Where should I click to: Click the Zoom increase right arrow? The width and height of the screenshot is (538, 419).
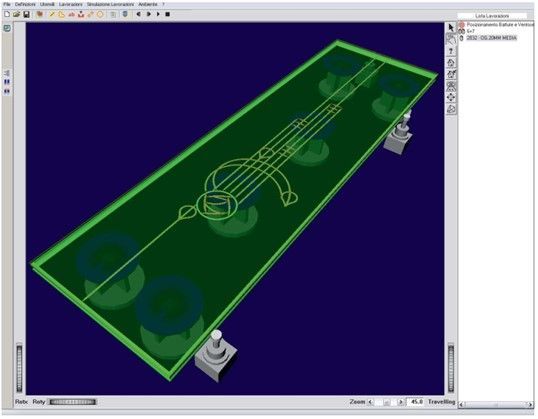tap(400, 402)
